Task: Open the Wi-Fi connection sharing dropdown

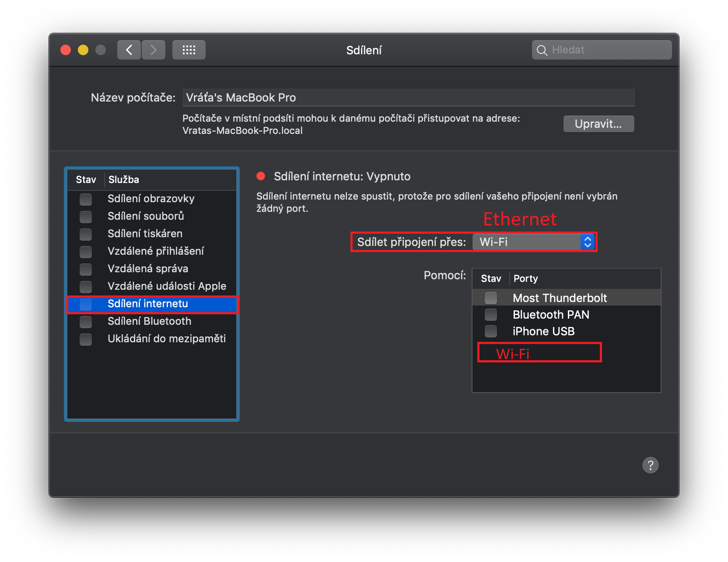Action: tap(533, 242)
